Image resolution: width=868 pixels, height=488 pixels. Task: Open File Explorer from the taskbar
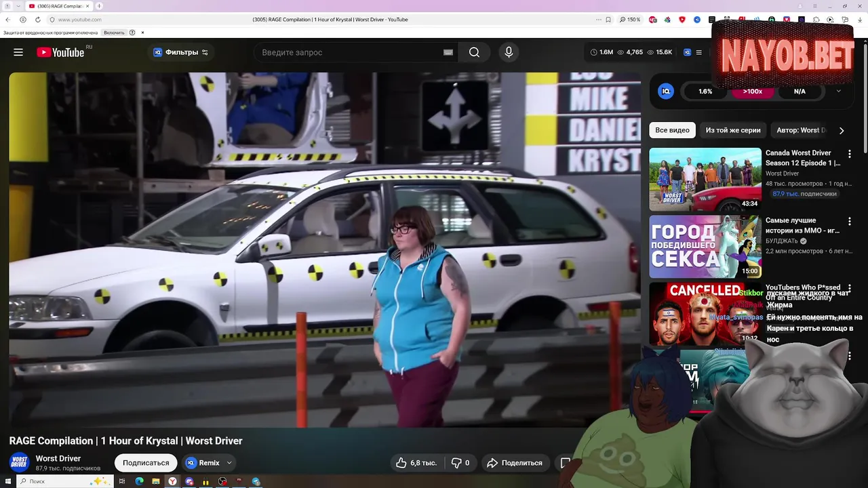pos(156,481)
